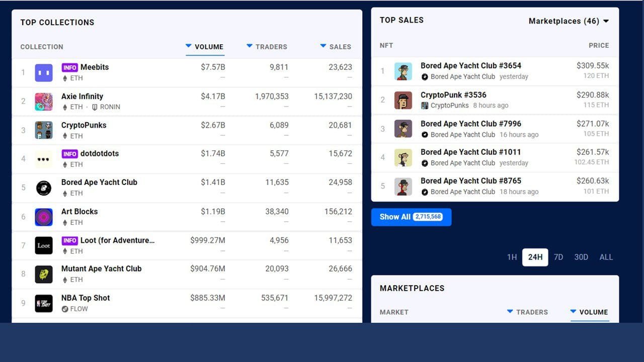Click the INFO badge beside Meebits
The image size is (644, 362).
pyautogui.click(x=69, y=67)
